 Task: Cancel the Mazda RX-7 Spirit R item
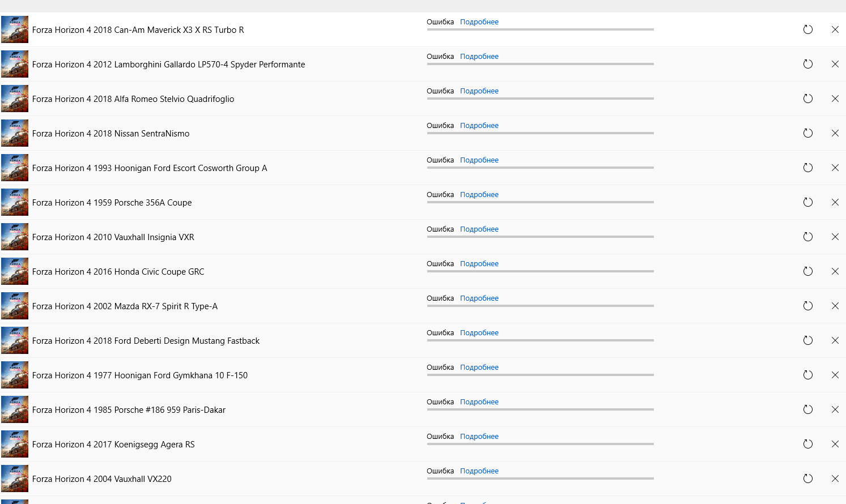835,306
